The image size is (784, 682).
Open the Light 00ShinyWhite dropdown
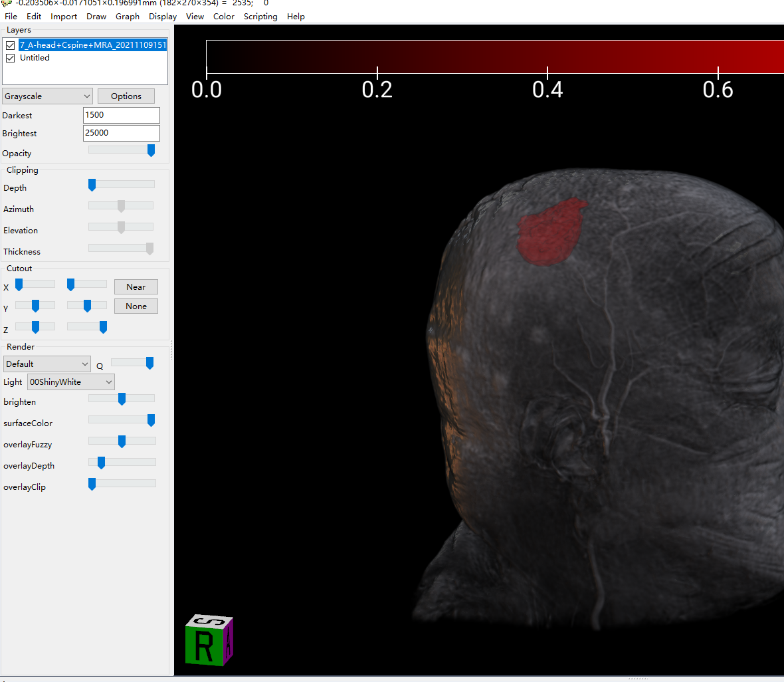71,382
